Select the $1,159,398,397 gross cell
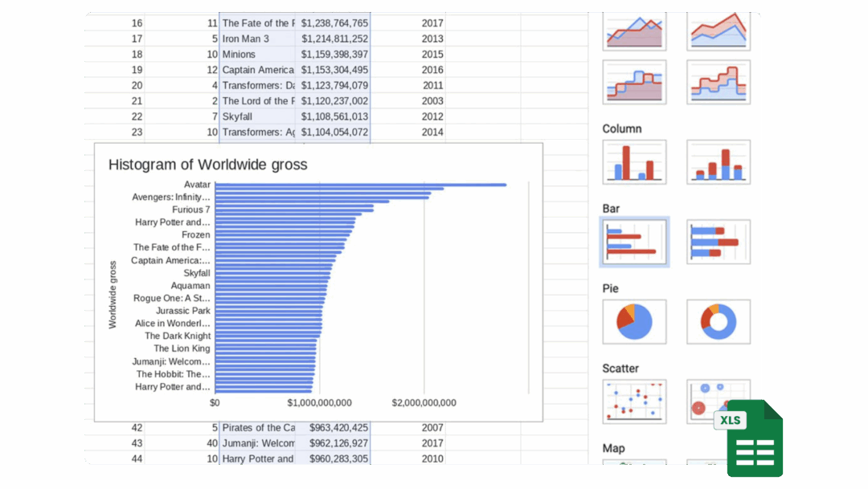Image resolution: width=868 pixels, height=489 pixels. point(333,55)
